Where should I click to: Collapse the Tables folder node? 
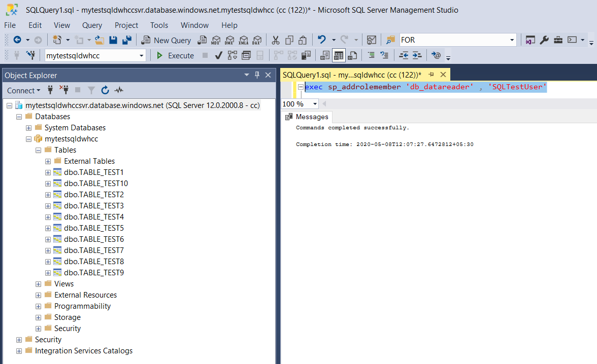[38, 150]
